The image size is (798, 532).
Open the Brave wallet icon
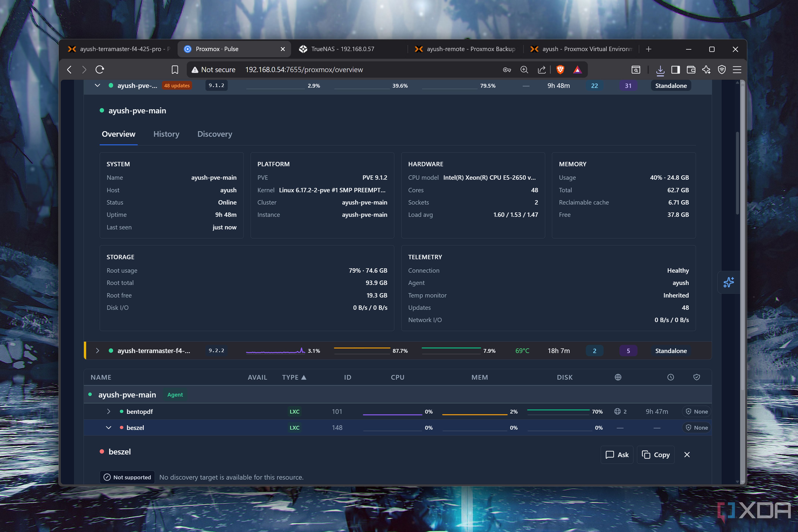point(691,70)
